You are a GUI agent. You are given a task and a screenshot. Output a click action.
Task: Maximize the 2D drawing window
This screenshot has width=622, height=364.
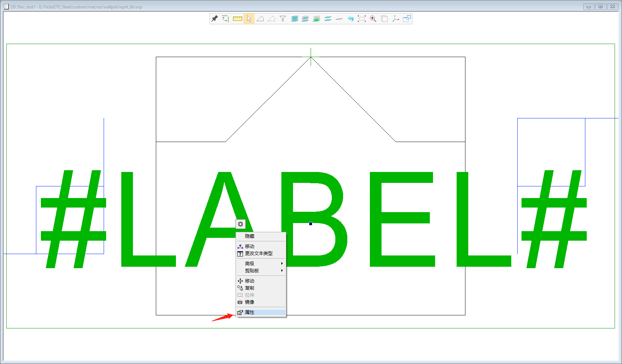point(600,6)
